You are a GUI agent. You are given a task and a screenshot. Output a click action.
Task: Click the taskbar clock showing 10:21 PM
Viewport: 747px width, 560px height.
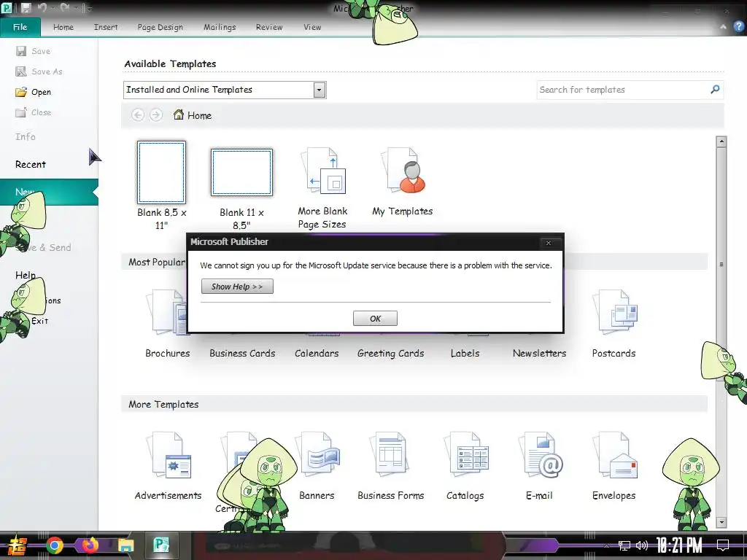(679, 545)
